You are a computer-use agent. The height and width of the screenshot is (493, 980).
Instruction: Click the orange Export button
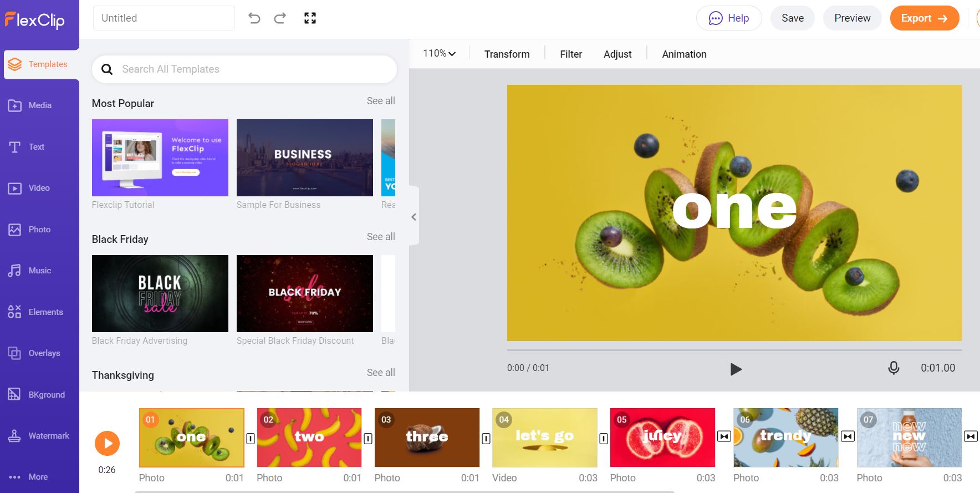[924, 18]
